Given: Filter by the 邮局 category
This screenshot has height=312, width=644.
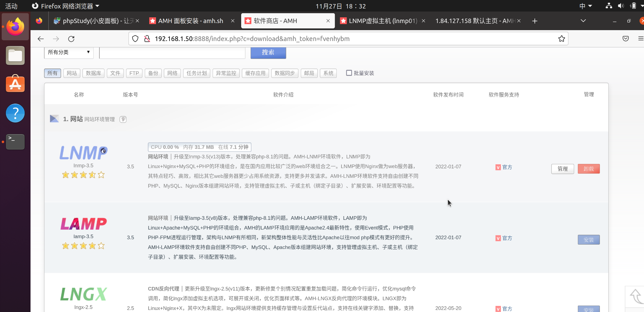Looking at the screenshot, I should pyautogui.click(x=309, y=73).
